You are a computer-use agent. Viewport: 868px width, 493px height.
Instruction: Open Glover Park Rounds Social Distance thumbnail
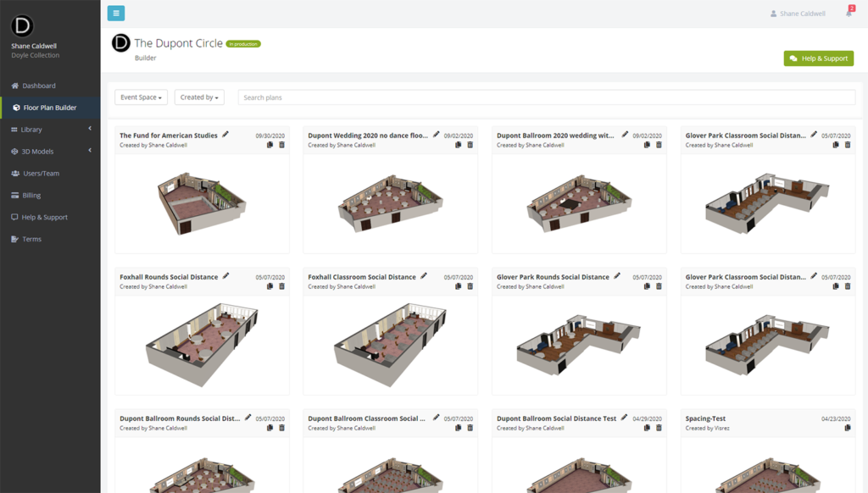coord(579,345)
